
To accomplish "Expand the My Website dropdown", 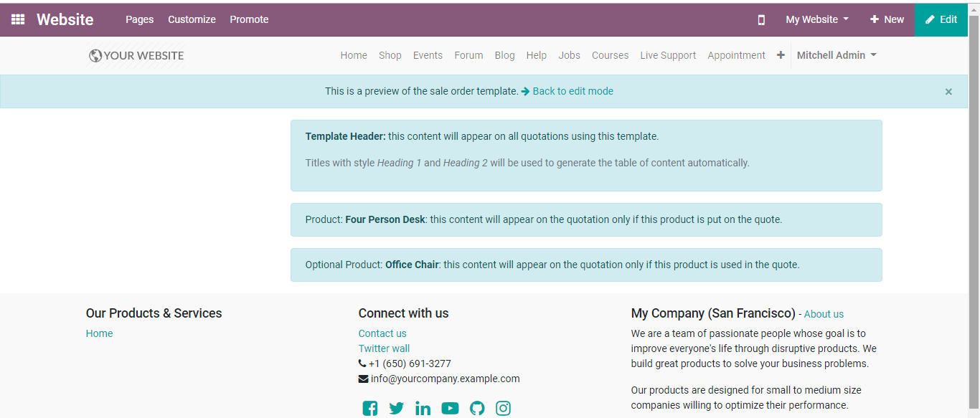I will point(817,19).
